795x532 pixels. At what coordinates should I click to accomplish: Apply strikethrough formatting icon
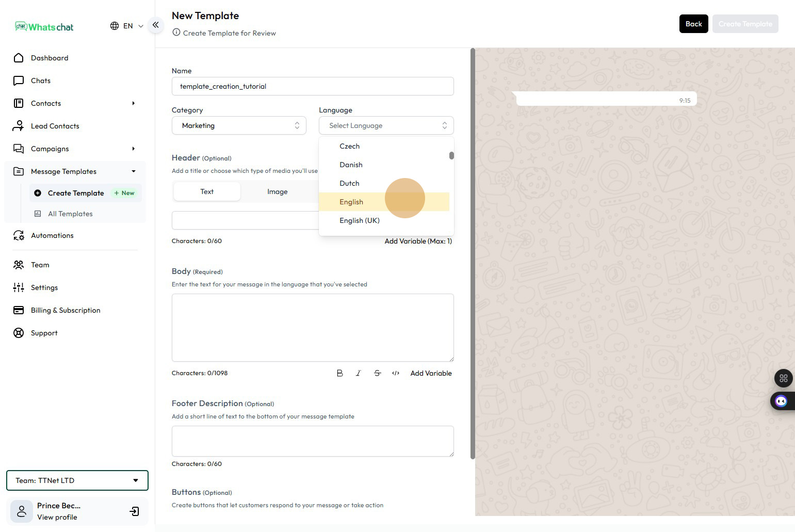pyautogui.click(x=377, y=373)
